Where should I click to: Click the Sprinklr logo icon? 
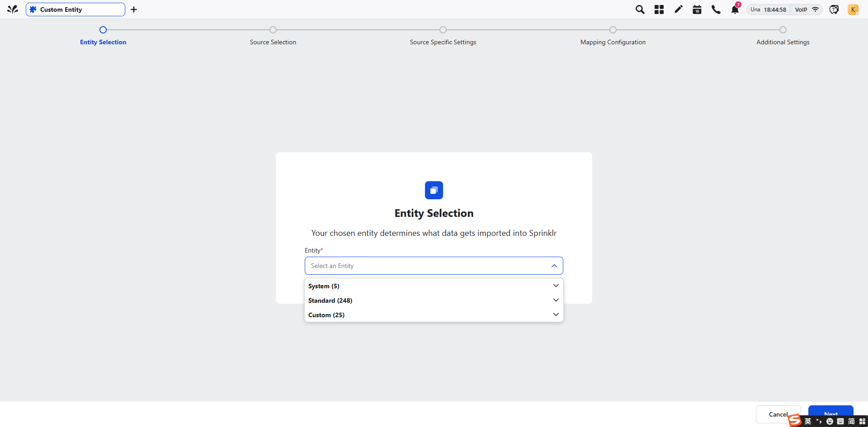(13, 9)
